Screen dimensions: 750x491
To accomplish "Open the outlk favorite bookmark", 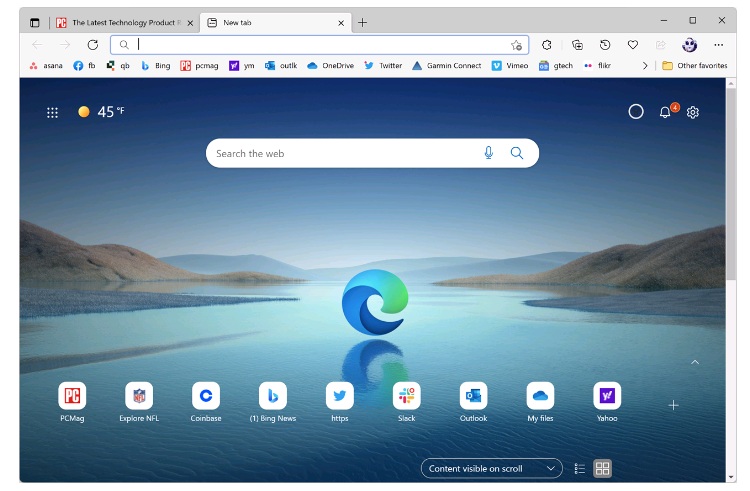I will 281,66.
